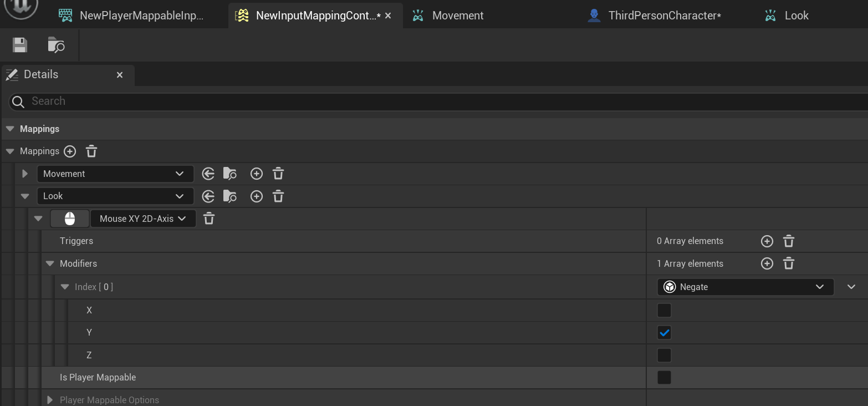Delete the Movement action mapping

click(x=278, y=174)
